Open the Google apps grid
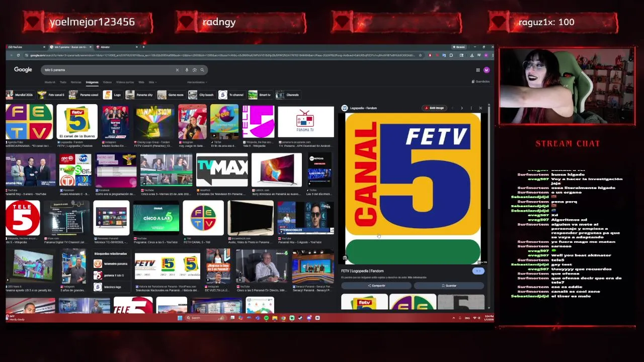Image resolution: width=644 pixels, height=362 pixels. (x=478, y=70)
